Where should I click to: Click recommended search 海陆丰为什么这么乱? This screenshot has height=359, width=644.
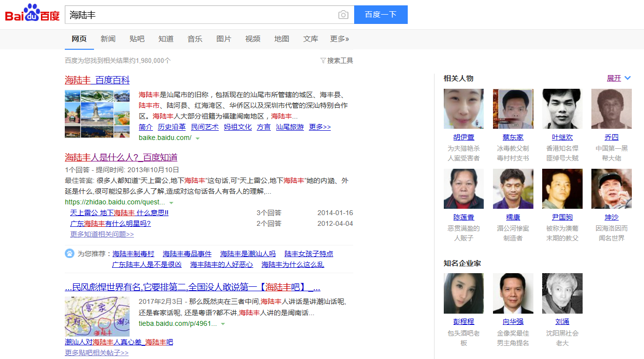293,264
